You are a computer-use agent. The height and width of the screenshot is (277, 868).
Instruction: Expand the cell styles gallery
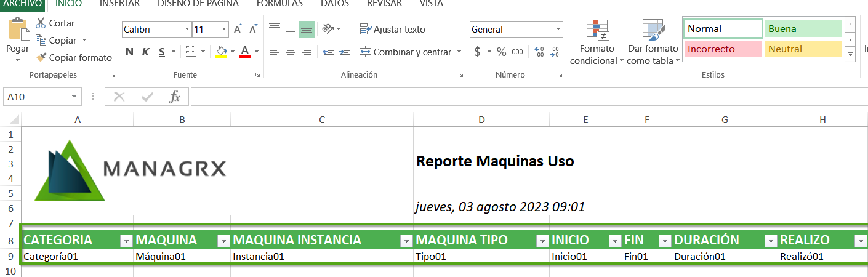(x=851, y=55)
